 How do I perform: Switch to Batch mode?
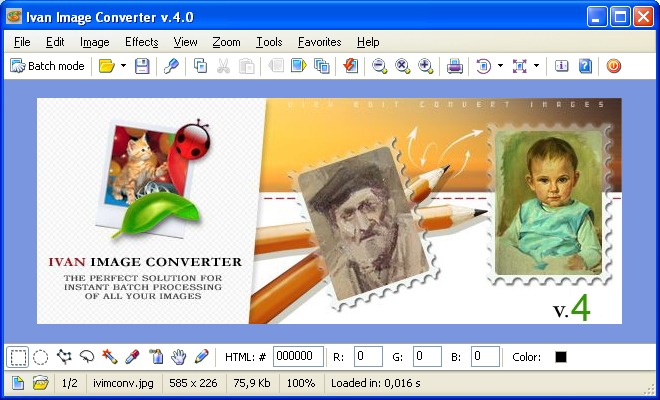coord(47,66)
